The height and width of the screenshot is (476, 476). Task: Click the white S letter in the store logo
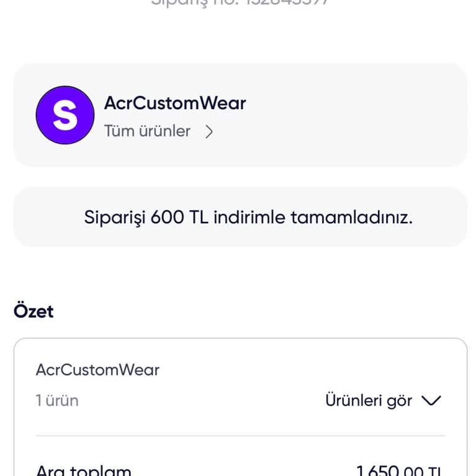[x=64, y=115]
